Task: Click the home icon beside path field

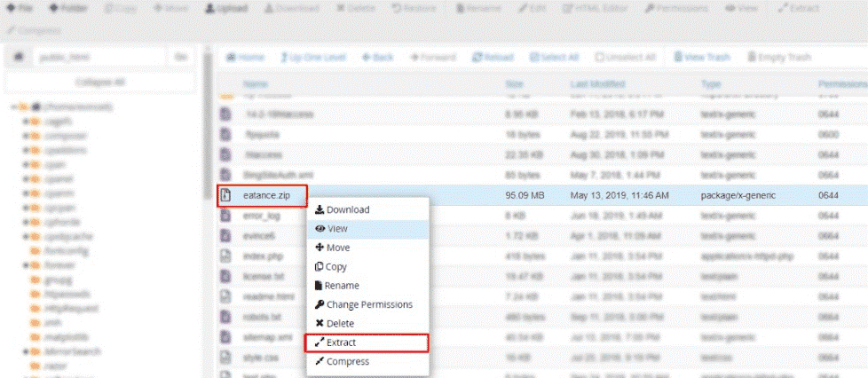Action: click(x=18, y=57)
